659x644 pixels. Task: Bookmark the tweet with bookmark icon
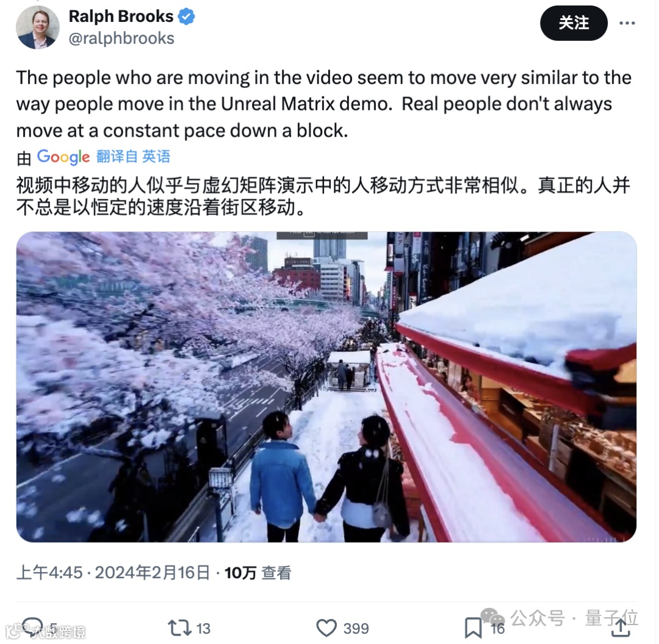point(473,628)
